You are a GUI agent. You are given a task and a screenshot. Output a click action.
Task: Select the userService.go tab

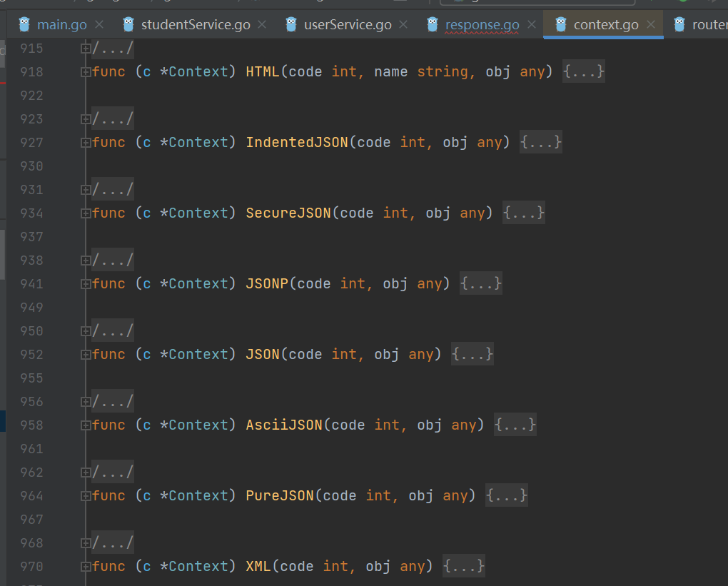[x=348, y=25]
